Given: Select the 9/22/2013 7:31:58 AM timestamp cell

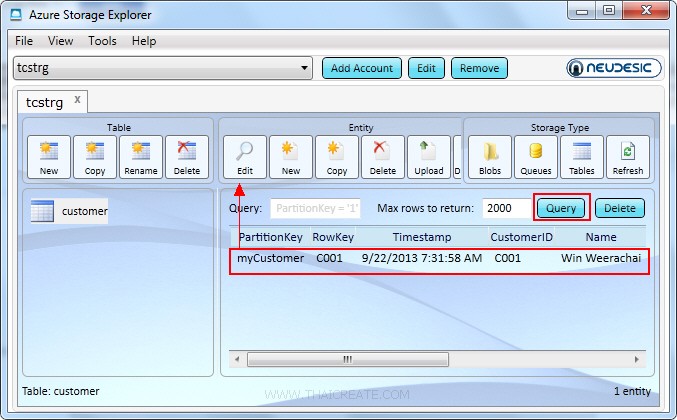Looking at the screenshot, I should click(422, 258).
